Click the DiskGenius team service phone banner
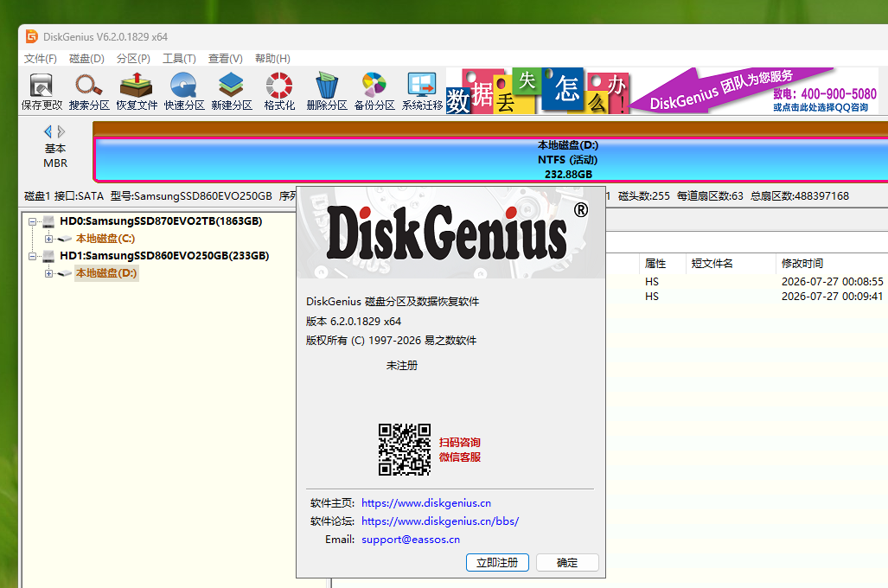888x588 pixels. click(x=754, y=91)
